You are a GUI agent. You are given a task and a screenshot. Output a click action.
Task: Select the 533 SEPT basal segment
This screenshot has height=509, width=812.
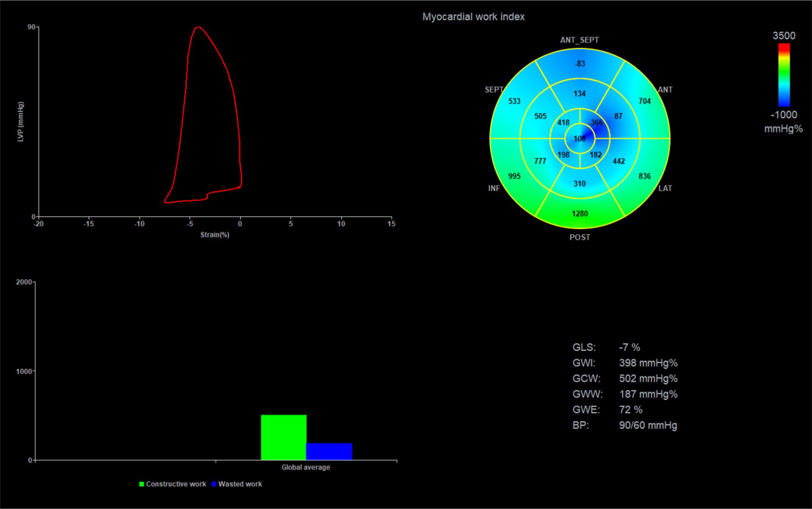[514, 101]
